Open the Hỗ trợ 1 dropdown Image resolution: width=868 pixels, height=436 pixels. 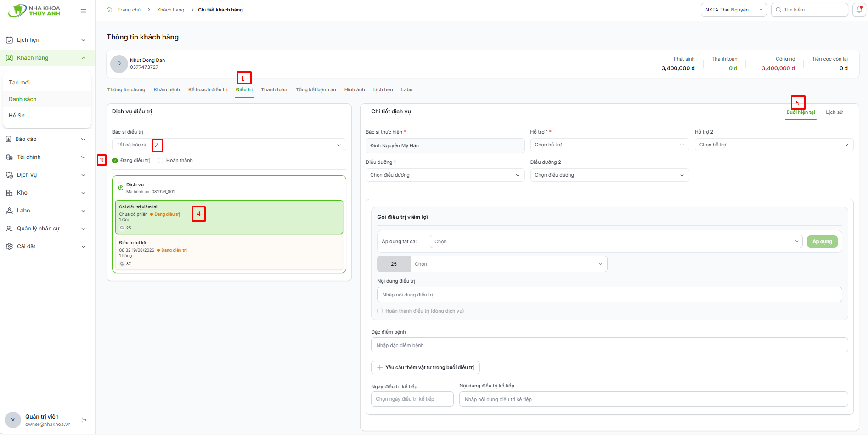[x=609, y=145]
